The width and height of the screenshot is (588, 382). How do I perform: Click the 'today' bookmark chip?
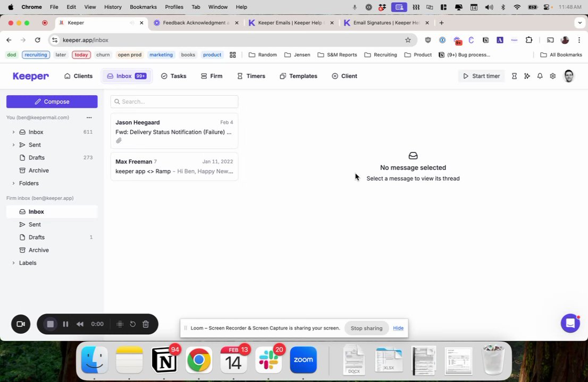click(81, 55)
